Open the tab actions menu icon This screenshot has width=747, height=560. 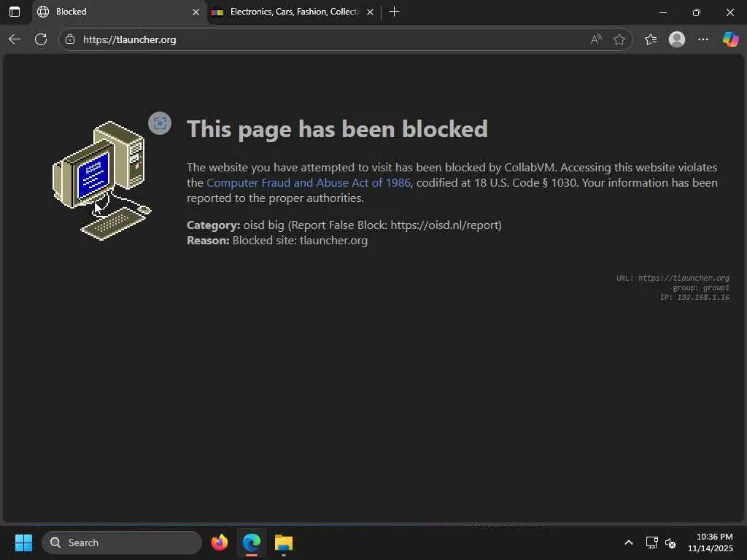point(15,12)
